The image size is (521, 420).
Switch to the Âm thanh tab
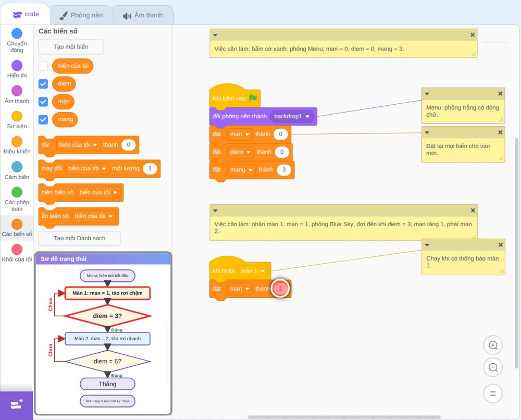pyautogui.click(x=144, y=15)
